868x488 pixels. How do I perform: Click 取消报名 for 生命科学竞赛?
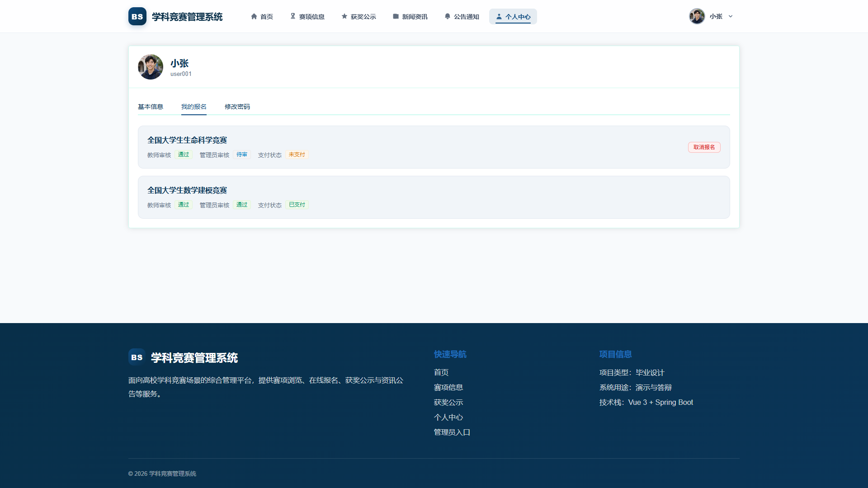click(704, 147)
